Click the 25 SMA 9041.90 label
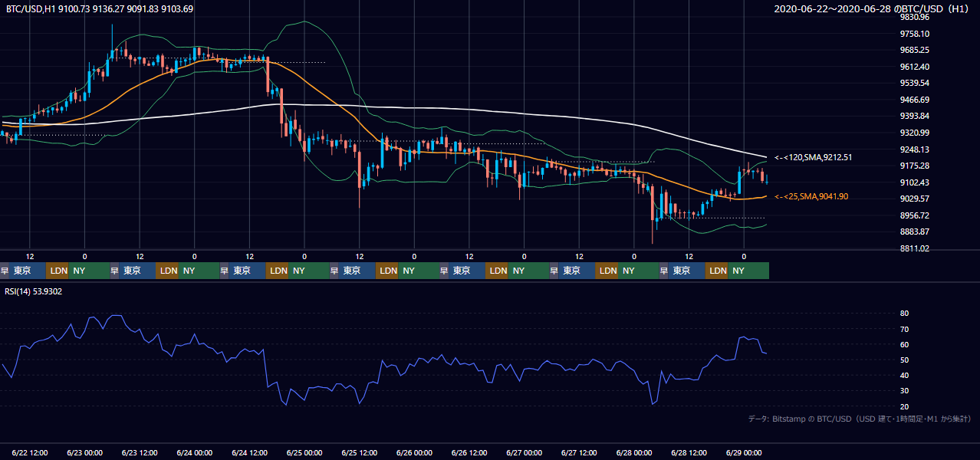 [x=811, y=197]
